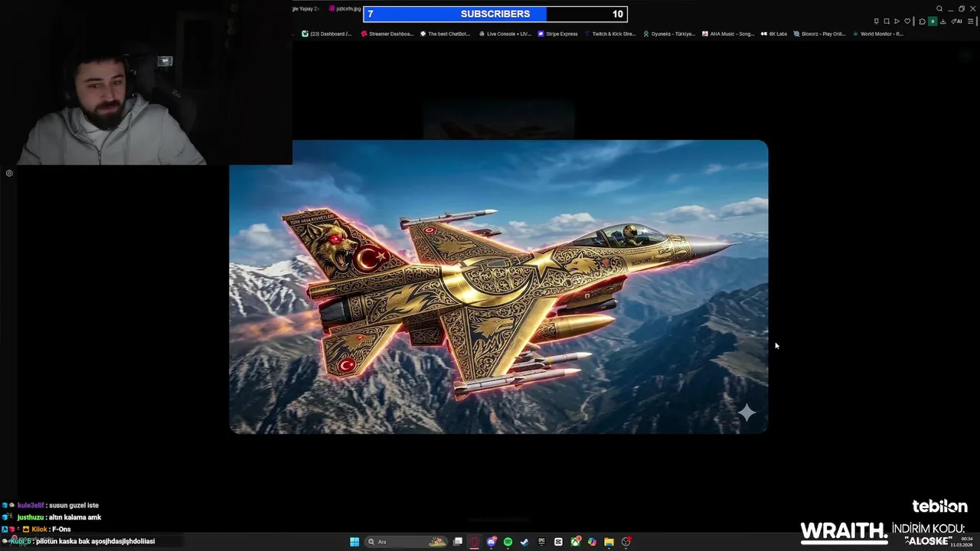980x551 pixels.
Task: Open the AHA Music bookmark
Action: coord(728,34)
